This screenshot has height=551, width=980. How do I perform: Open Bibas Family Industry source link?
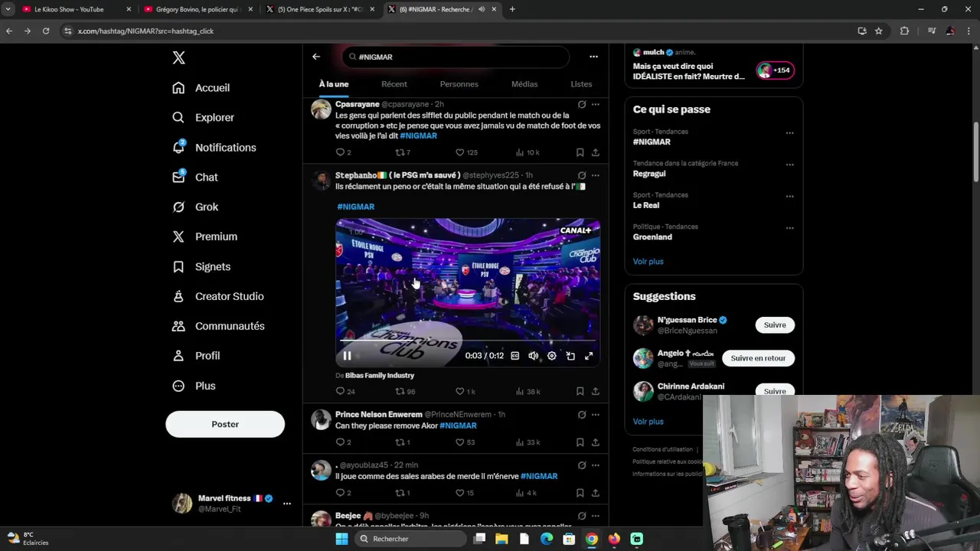(x=380, y=376)
